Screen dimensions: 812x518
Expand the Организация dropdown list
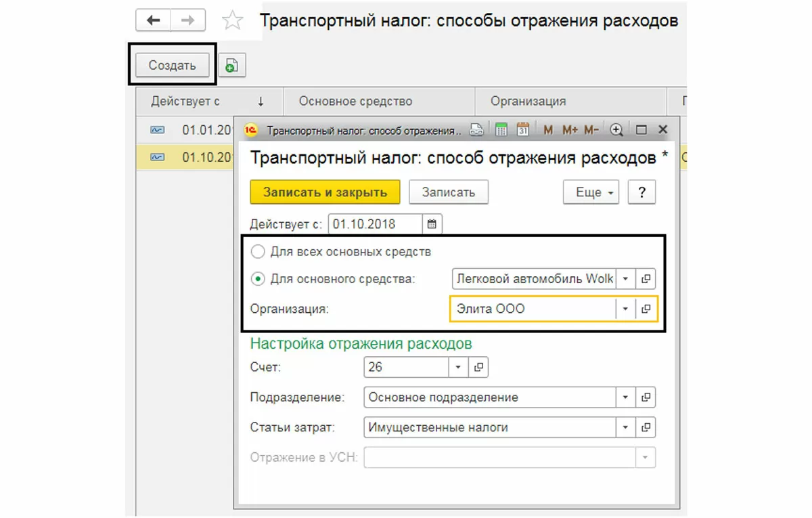(626, 309)
